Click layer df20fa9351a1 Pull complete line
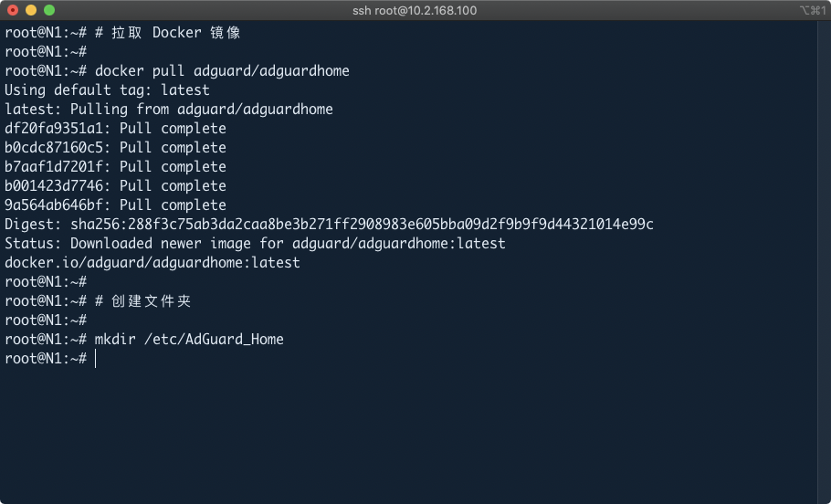The height and width of the screenshot is (504, 831). point(115,129)
